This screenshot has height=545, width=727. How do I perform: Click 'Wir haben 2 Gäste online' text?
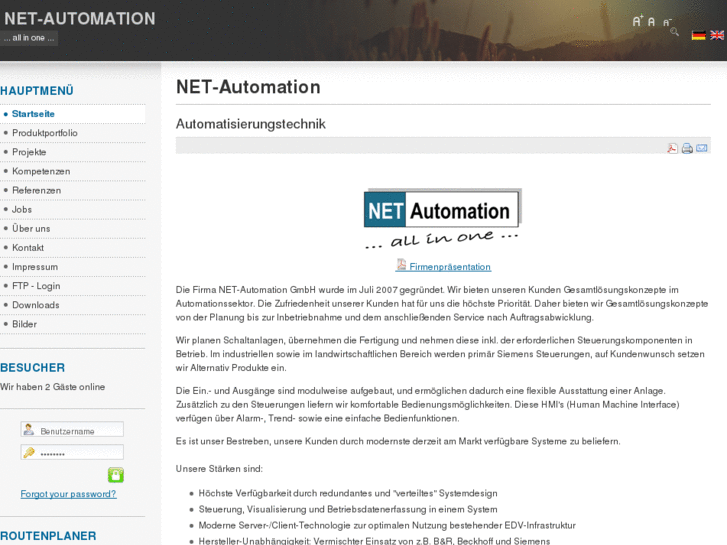52,387
